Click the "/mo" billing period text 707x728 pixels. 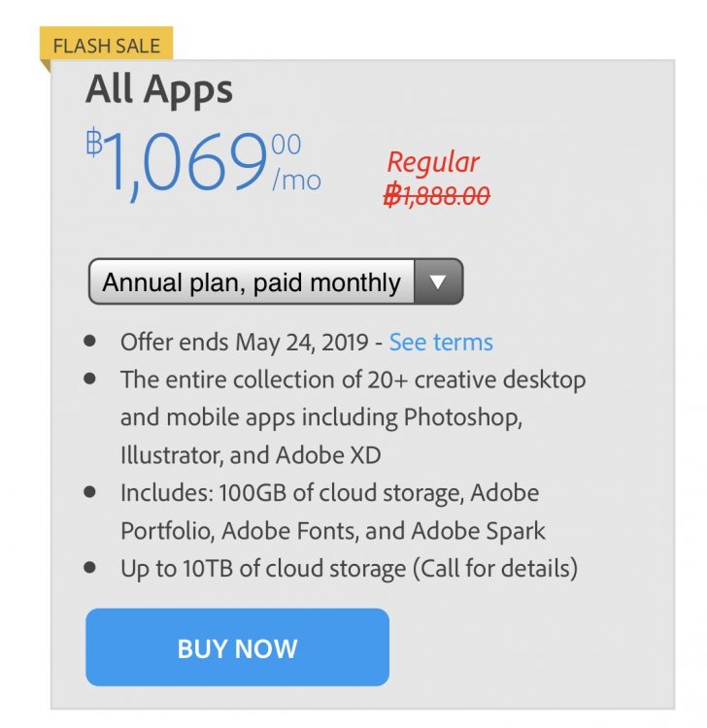click(296, 181)
